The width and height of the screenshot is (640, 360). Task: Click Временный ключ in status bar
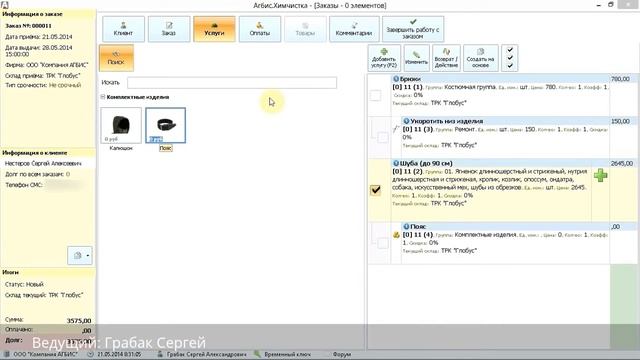tap(287, 354)
